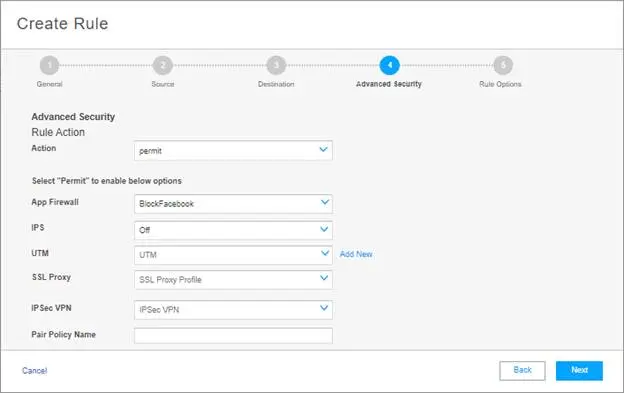Click the Advanced Security section heading
Screen dimensions: 624x393
(73, 117)
